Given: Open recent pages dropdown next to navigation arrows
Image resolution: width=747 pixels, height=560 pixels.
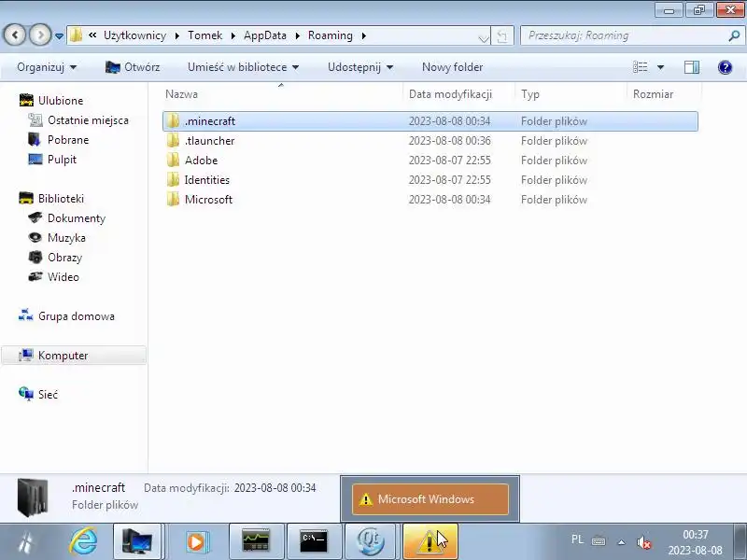Looking at the screenshot, I should click(x=59, y=35).
